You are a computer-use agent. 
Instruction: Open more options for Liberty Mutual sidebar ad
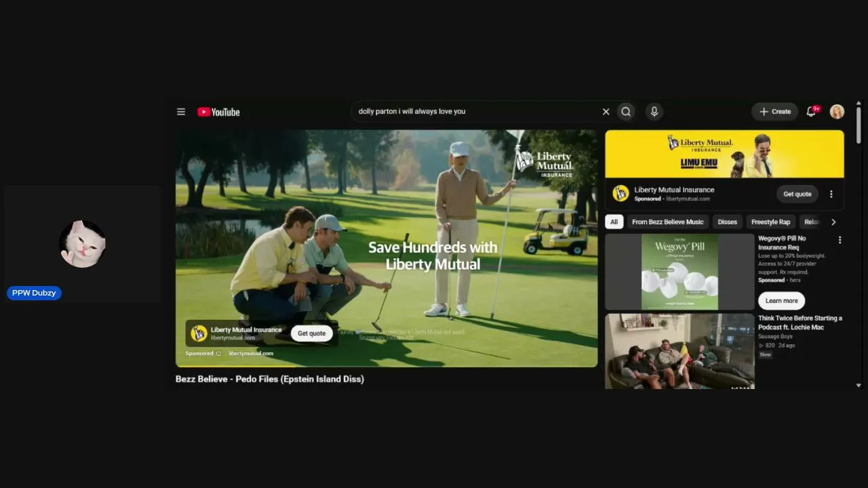831,194
